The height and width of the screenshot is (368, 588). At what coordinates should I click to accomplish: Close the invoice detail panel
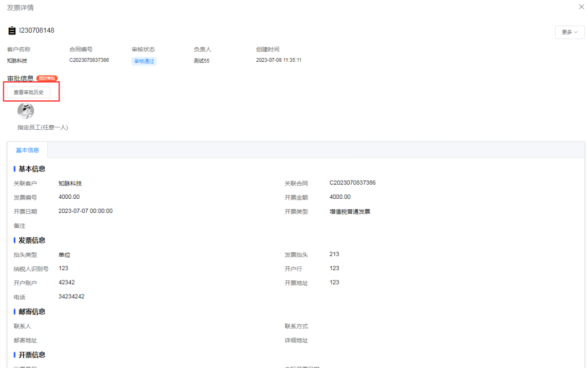[x=581, y=7]
